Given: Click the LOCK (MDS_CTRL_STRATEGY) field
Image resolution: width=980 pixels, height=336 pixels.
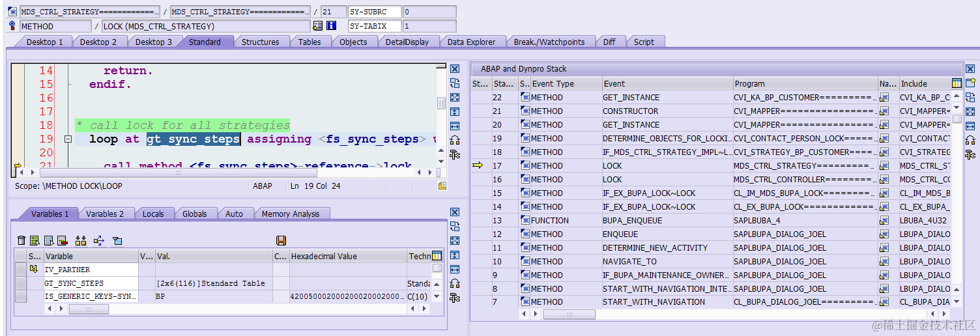Looking at the screenshot, I should pyautogui.click(x=206, y=26).
